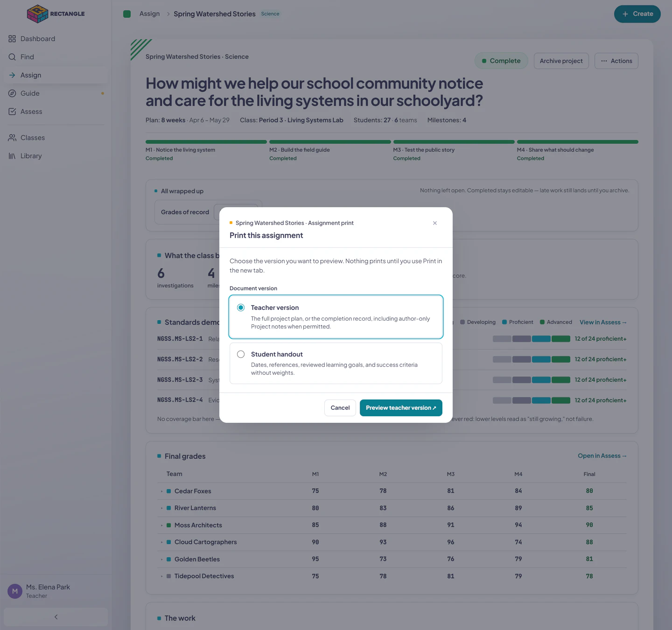Click the Library books icon
Image resolution: width=672 pixels, height=630 pixels.
(x=12, y=156)
